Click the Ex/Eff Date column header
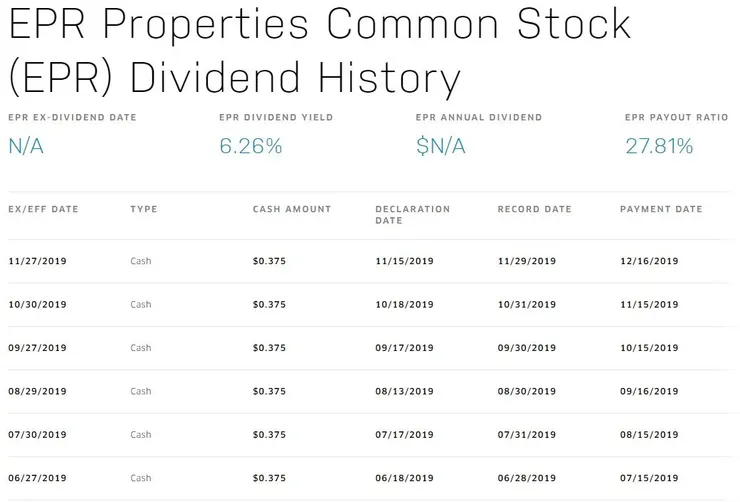This screenshot has width=740, height=502. click(x=43, y=210)
